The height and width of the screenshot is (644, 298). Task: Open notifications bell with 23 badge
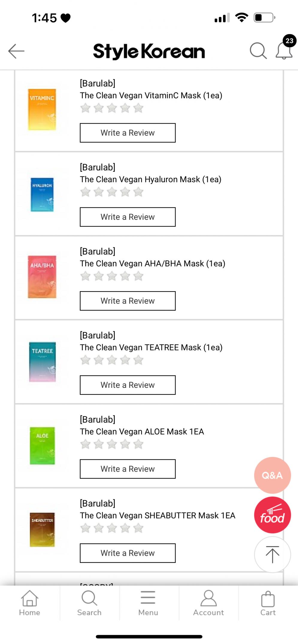point(284,50)
